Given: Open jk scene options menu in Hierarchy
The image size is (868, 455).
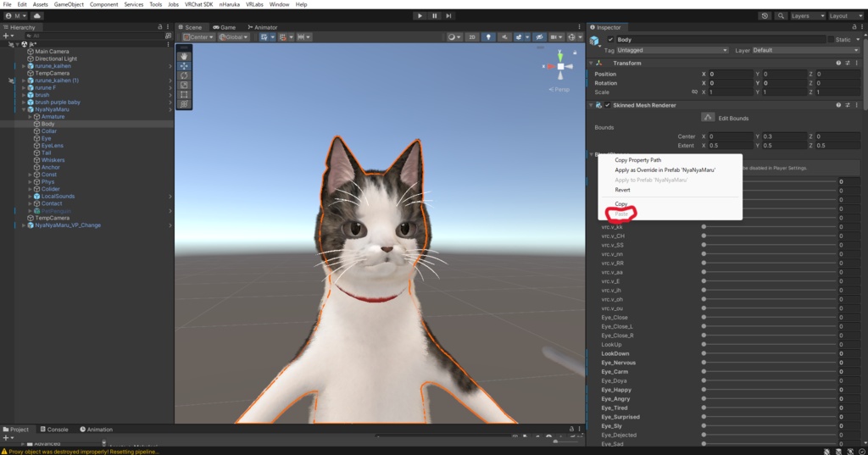Looking at the screenshot, I should click(169, 44).
